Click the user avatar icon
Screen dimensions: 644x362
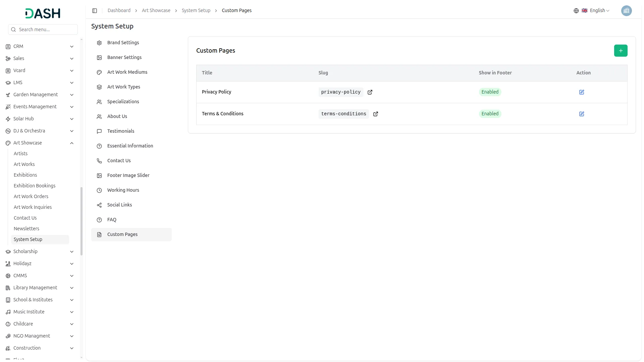tap(626, 11)
